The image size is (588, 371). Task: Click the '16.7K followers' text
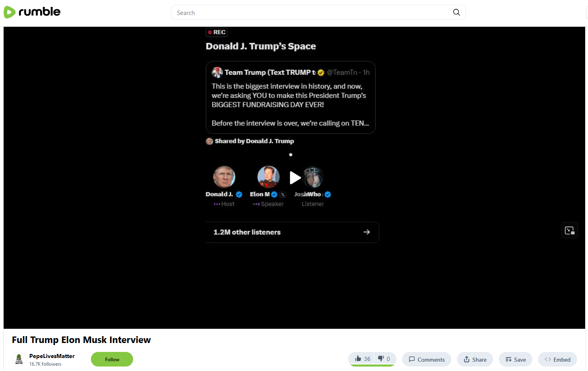[45, 364]
